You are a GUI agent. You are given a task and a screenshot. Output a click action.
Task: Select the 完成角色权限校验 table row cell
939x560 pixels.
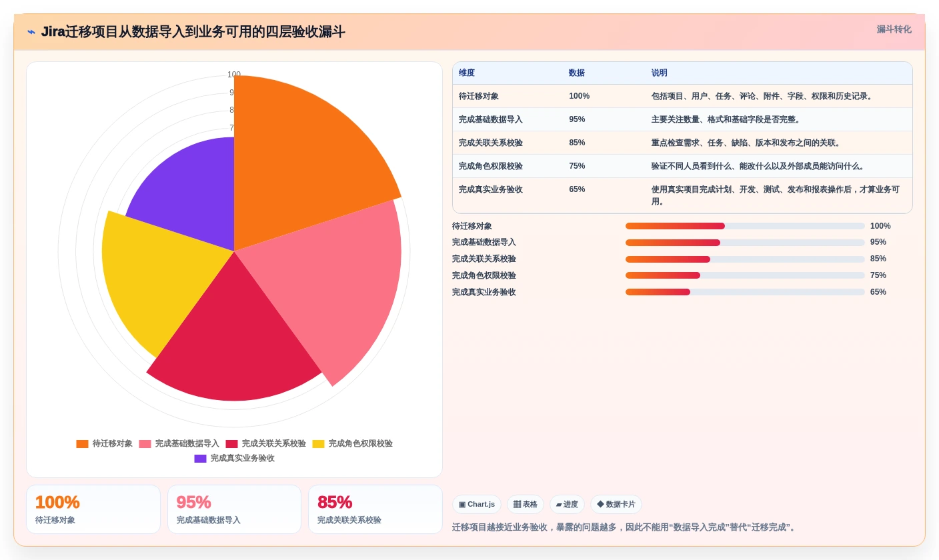coord(508,166)
